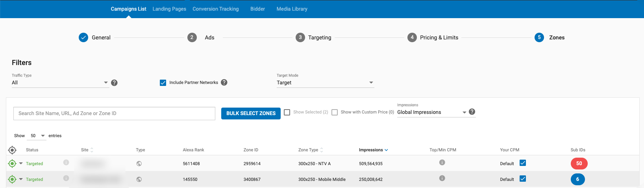The width and height of the screenshot is (644, 188).
Task: Open the Global Impressions dropdown
Action: point(431,112)
